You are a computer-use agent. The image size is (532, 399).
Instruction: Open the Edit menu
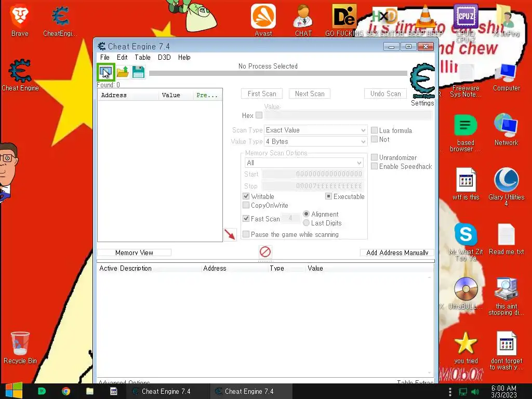122,57
